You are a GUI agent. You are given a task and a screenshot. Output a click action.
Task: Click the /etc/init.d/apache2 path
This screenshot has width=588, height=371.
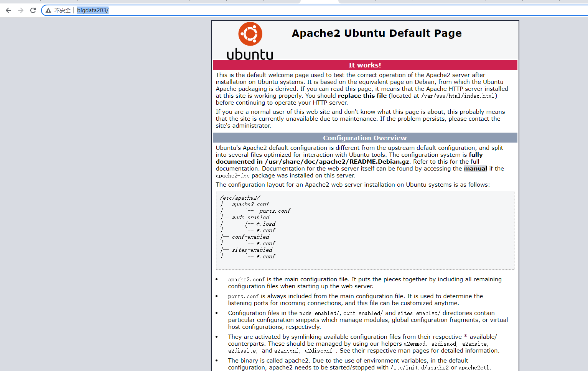coord(420,368)
